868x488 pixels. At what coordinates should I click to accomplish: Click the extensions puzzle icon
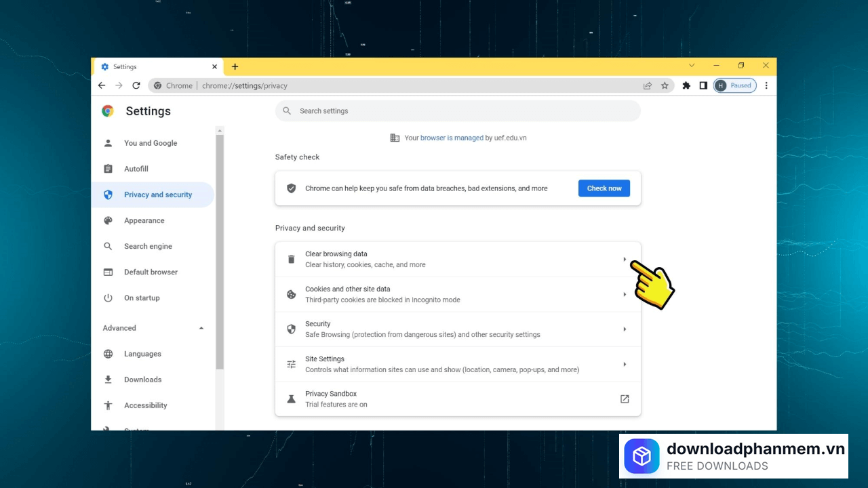(686, 85)
